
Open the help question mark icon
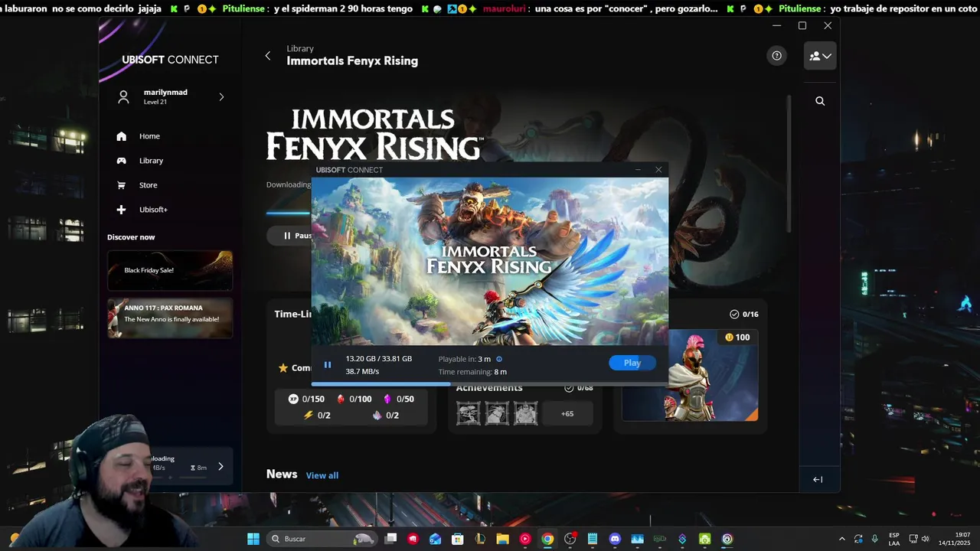776,56
